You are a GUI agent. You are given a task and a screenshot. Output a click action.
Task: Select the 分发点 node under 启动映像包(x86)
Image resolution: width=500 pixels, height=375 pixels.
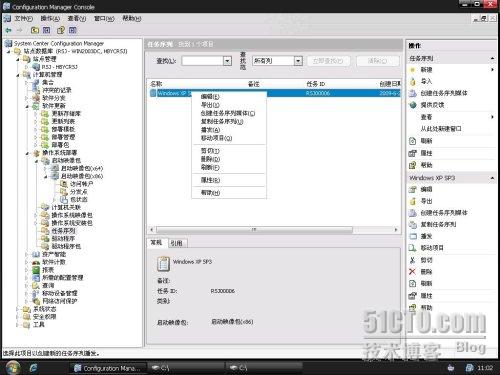[79, 192]
